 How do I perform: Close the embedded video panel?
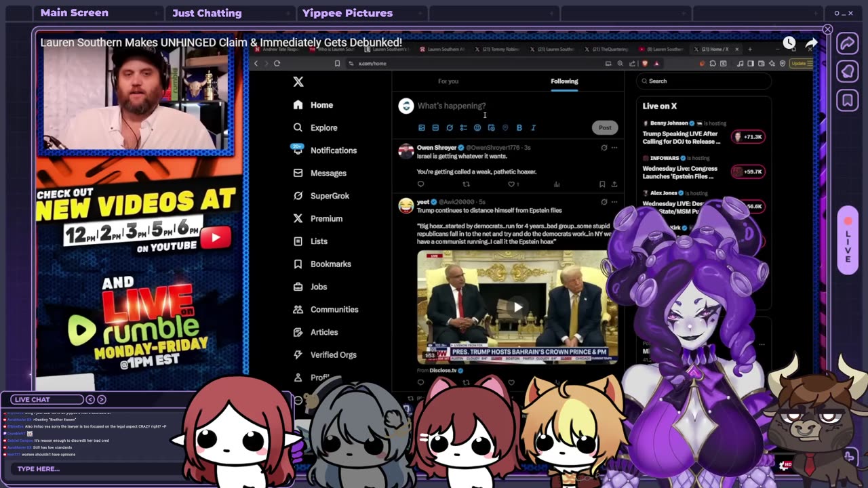827,29
